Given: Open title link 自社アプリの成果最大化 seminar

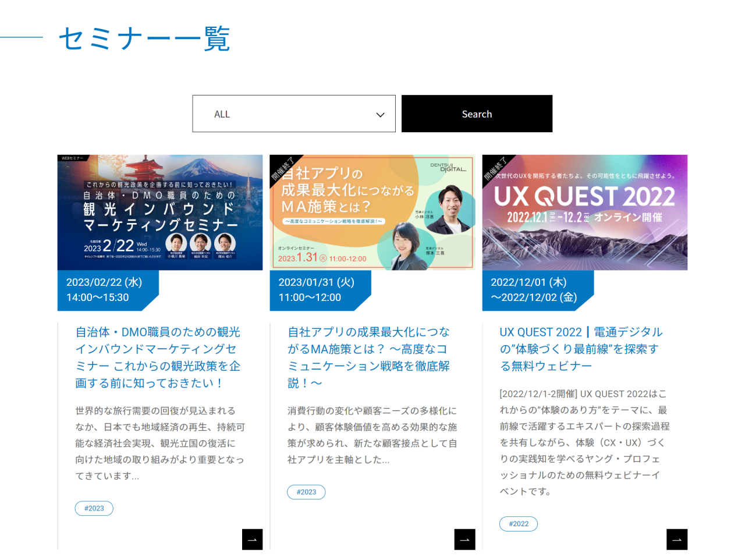Looking at the screenshot, I should point(368,357).
